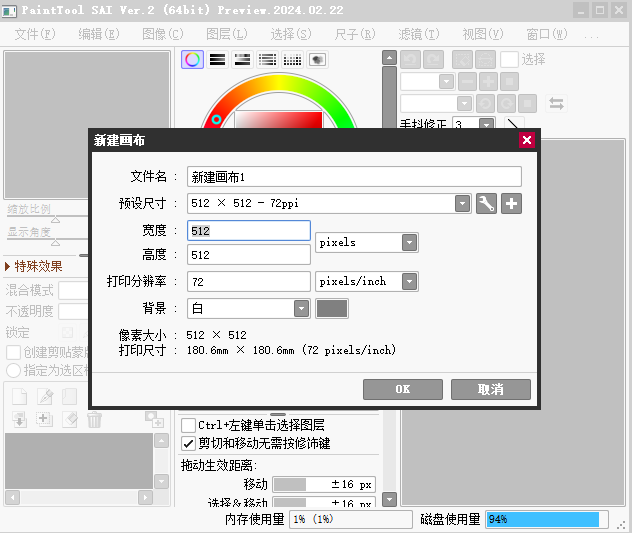Viewport: 632px width, 533px height.
Task: Open preset size settings wrench icon
Action: pos(486,203)
